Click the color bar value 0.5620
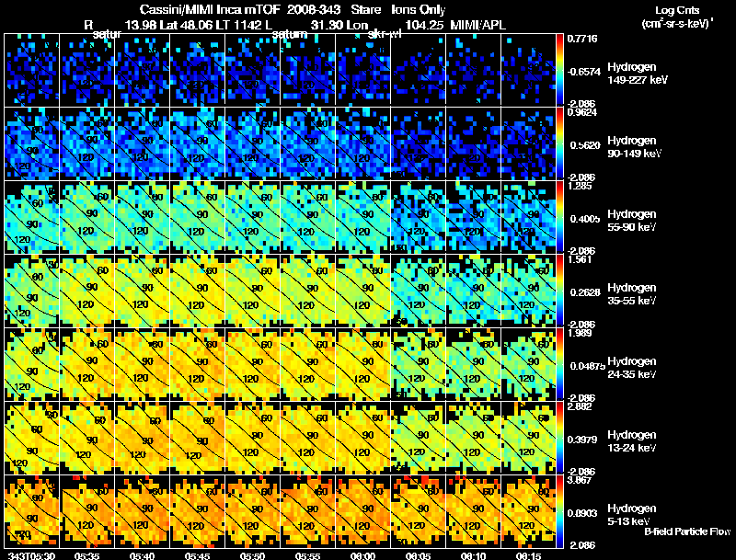Image resolution: width=736 pixels, height=560 pixels. click(x=585, y=145)
